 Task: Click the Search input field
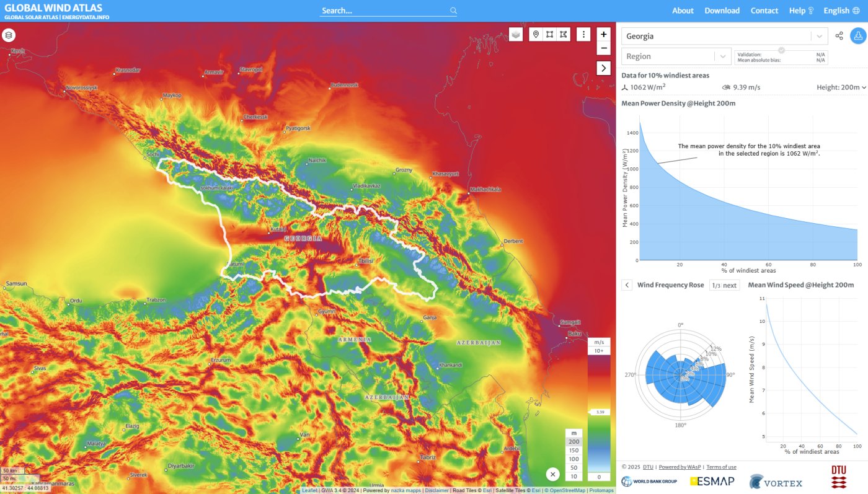tap(384, 11)
